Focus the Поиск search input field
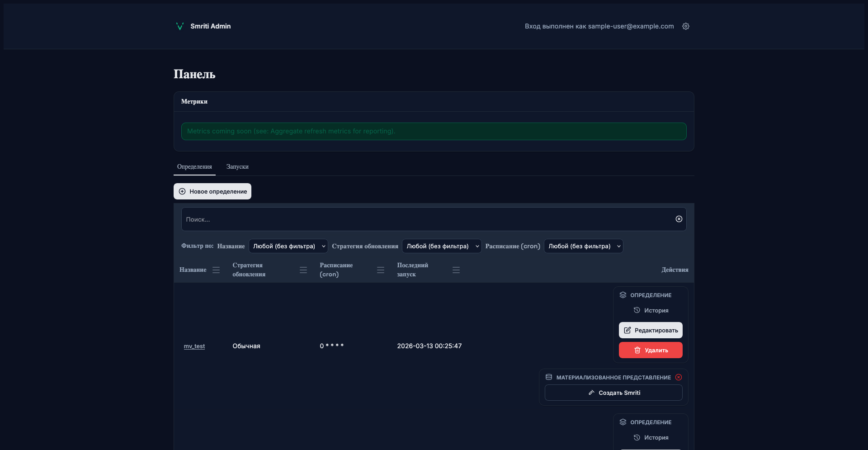Screen dimensions: 868x450 [x=425, y=219]
